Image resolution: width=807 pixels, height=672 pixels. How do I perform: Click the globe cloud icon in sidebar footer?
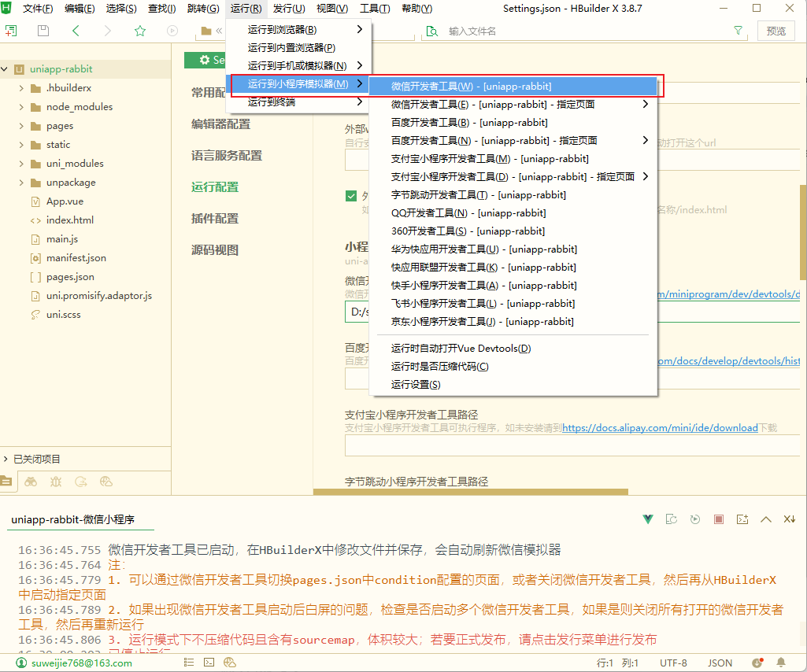pyautogui.click(x=106, y=482)
